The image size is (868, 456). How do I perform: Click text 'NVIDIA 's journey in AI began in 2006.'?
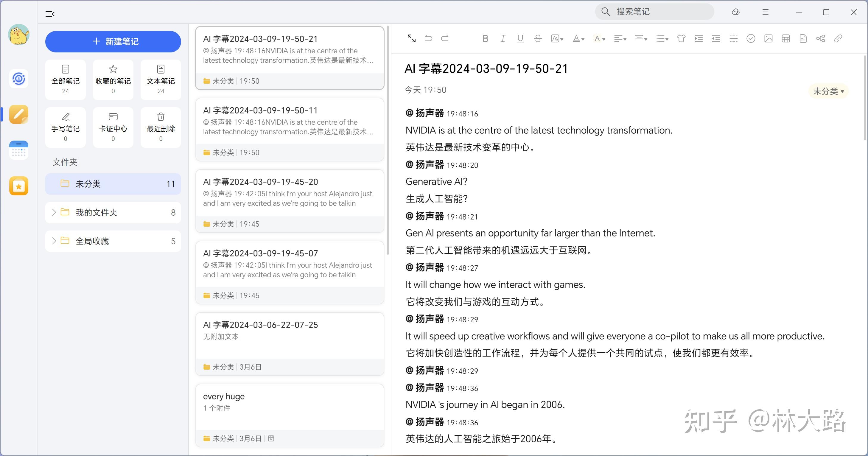[x=485, y=404]
